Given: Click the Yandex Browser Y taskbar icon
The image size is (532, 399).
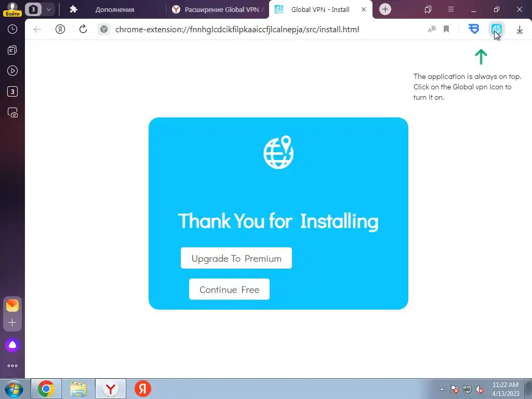Looking at the screenshot, I should pyautogui.click(x=111, y=389).
